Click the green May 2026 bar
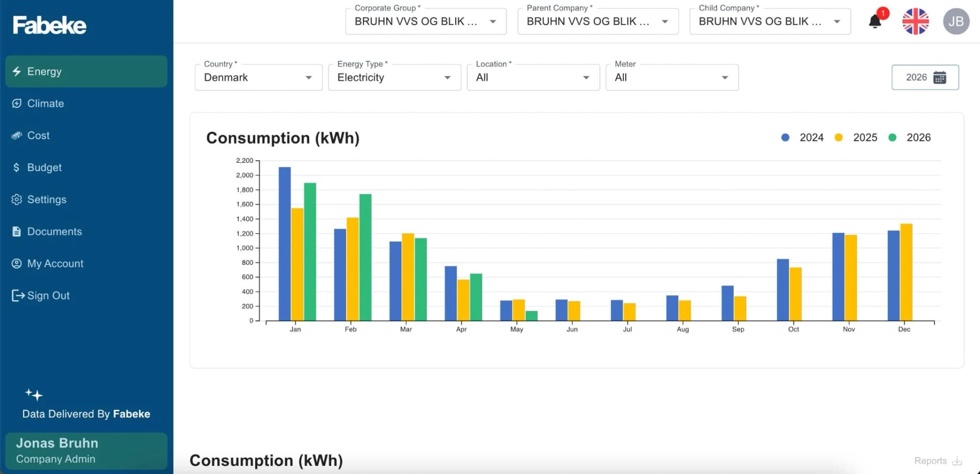 pos(532,316)
